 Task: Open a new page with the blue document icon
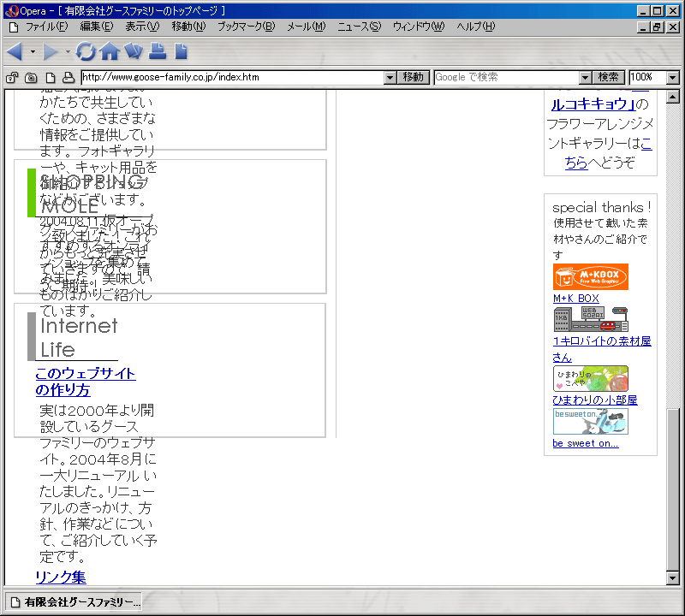181,51
